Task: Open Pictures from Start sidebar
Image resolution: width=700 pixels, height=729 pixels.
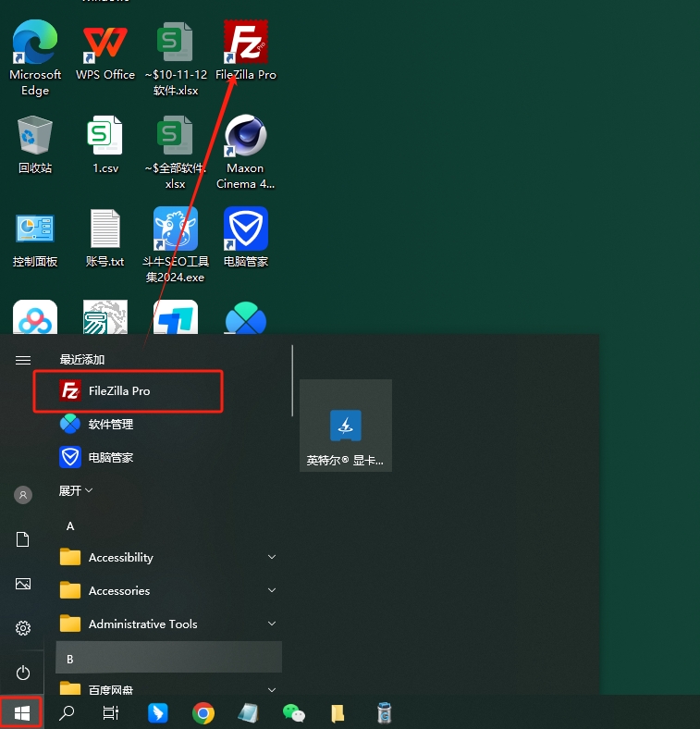Action: click(x=23, y=584)
